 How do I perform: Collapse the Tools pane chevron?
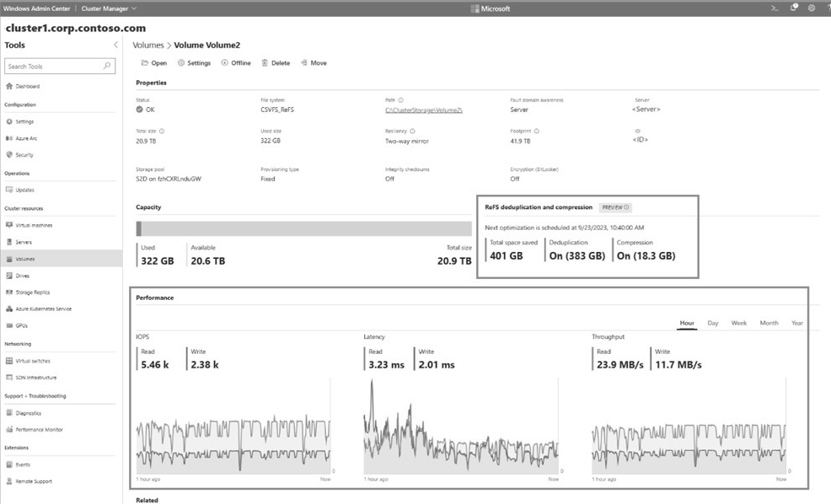click(115, 45)
